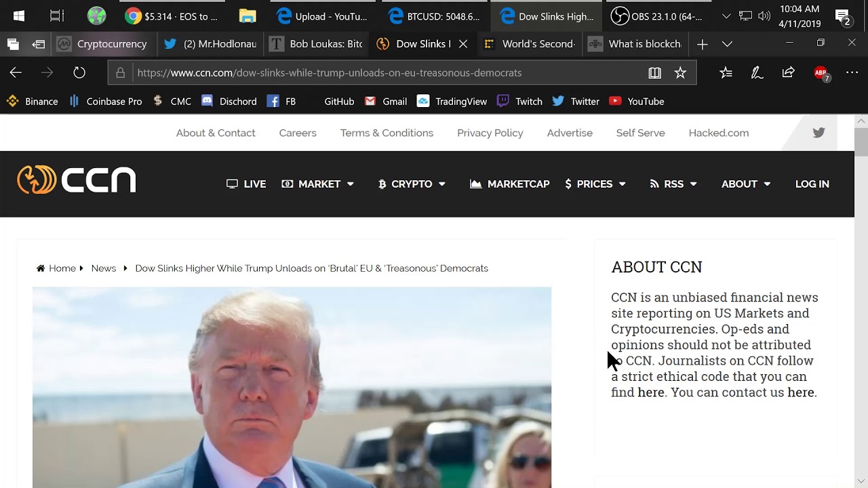Expand the MARKET dropdown menu
Image resolution: width=868 pixels, height=488 pixels.
pos(318,184)
